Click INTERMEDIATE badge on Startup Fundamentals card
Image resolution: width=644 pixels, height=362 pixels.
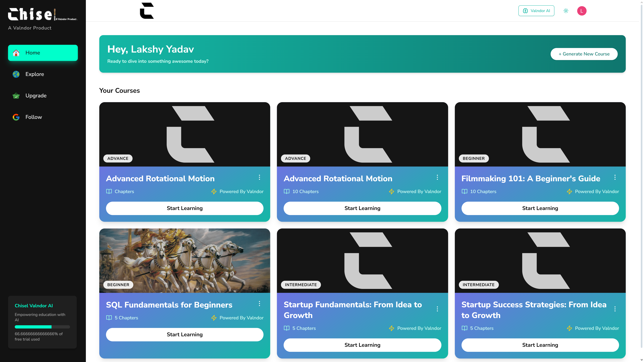pyautogui.click(x=301, y=285)
